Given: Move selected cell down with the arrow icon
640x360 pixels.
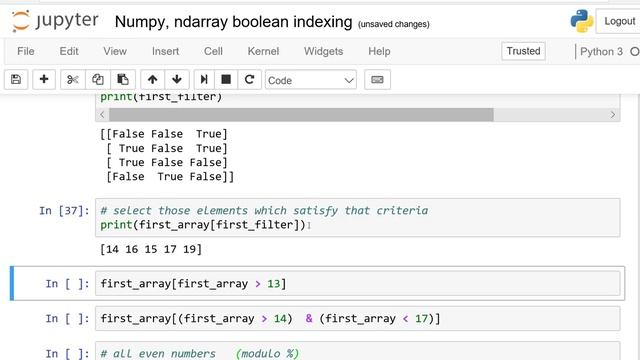Looking at the screenshot, I should coord(177,80).
